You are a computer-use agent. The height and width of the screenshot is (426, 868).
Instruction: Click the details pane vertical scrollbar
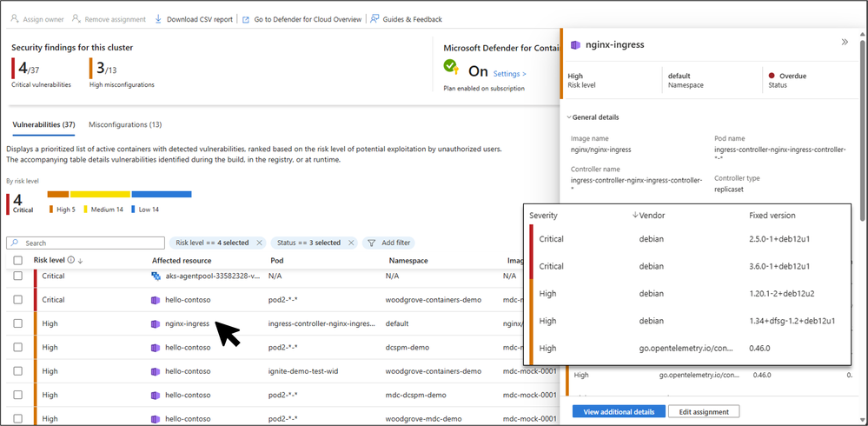[x=863, y=130]
